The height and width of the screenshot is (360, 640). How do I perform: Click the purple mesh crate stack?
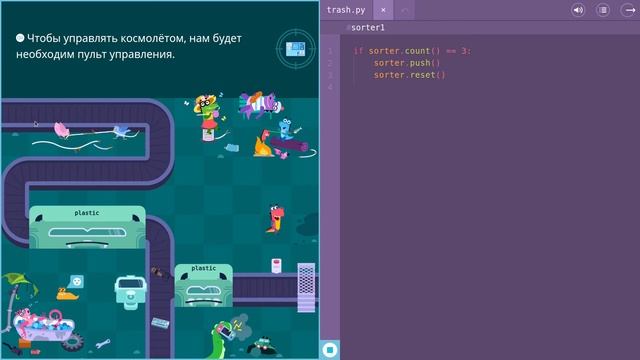click(306, 287)
